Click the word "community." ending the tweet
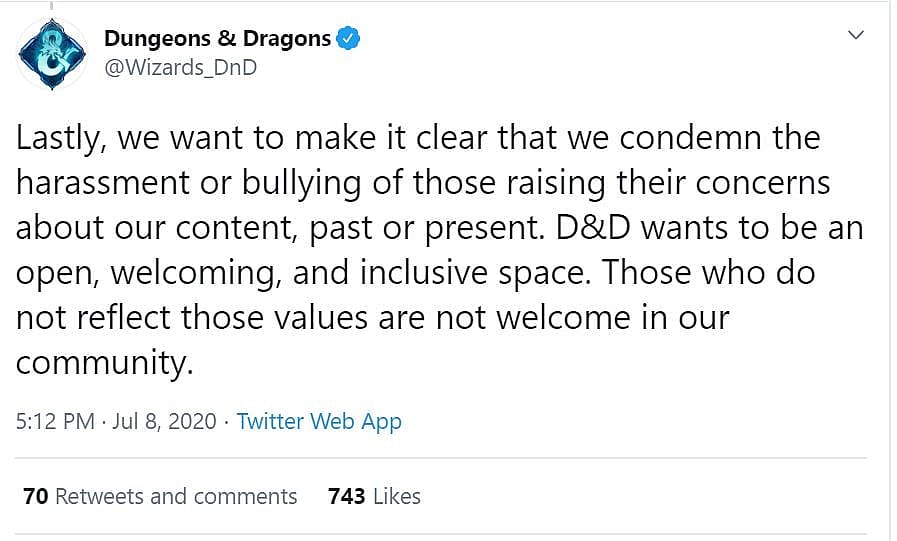The image size is (897, 541). 103,363
